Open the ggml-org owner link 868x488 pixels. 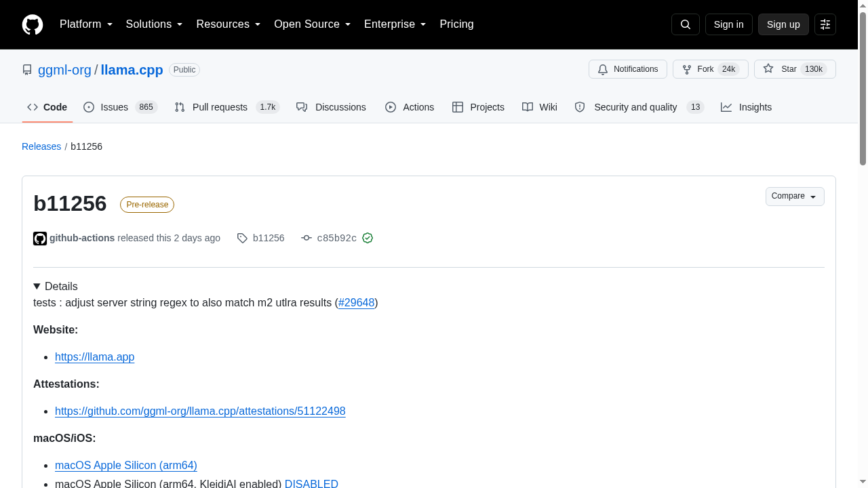point(64,70)
